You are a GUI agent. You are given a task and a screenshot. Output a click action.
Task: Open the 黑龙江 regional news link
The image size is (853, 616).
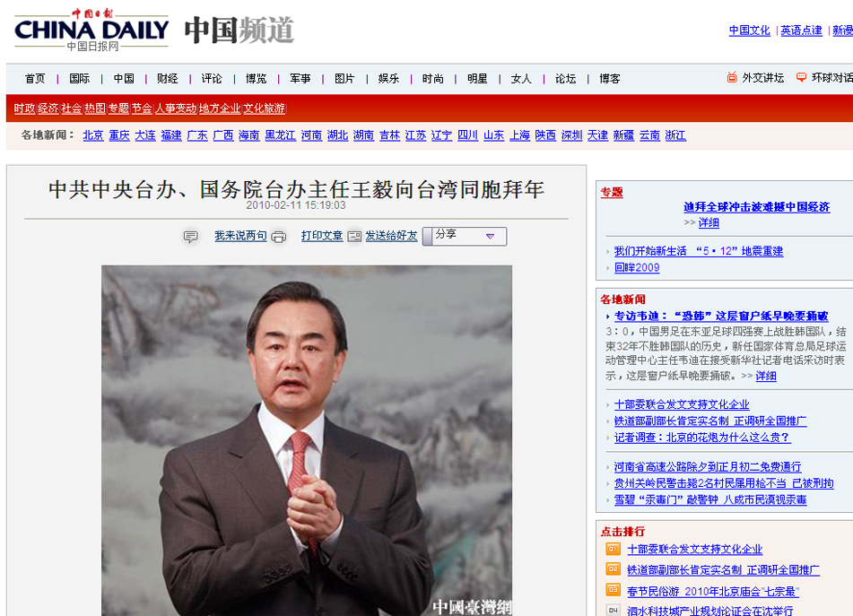tap(280, 135)
